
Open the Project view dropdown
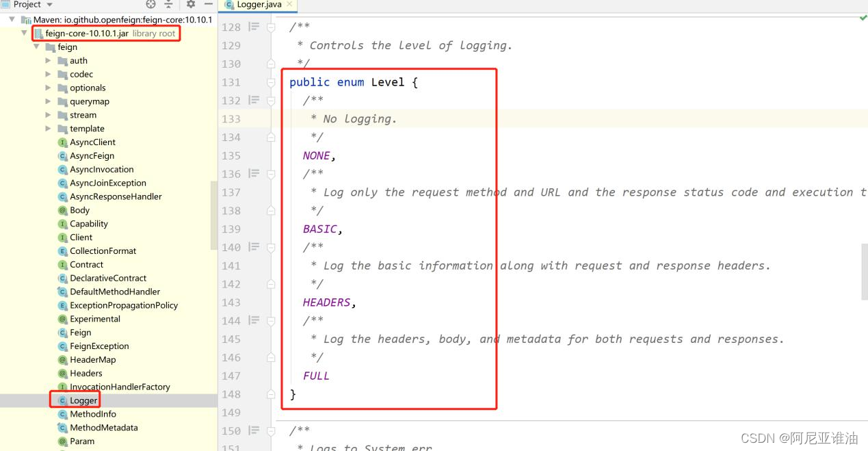coord(49,5)
